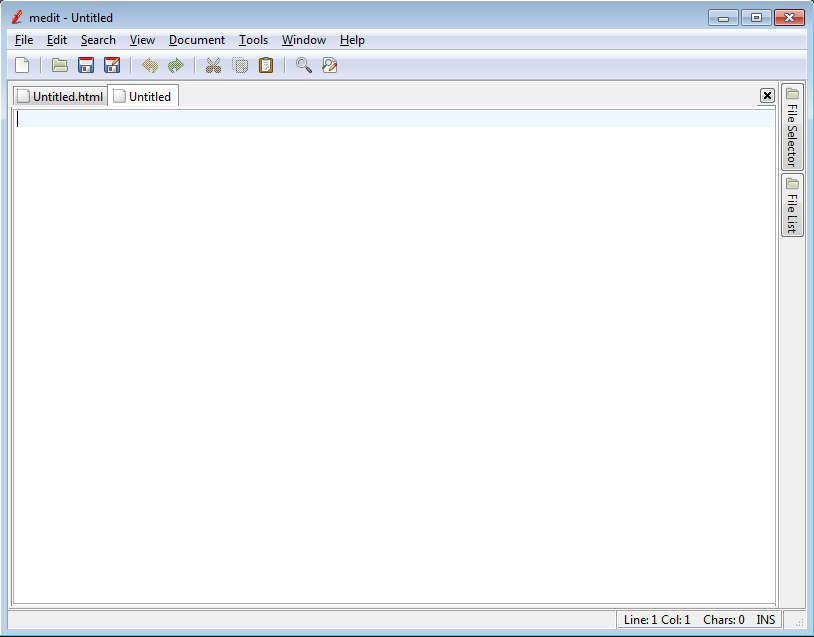Click the Chars: 0 status text
Image resolution: width=814 pixels, height=637 pixels.
click(x=724, y=620)
